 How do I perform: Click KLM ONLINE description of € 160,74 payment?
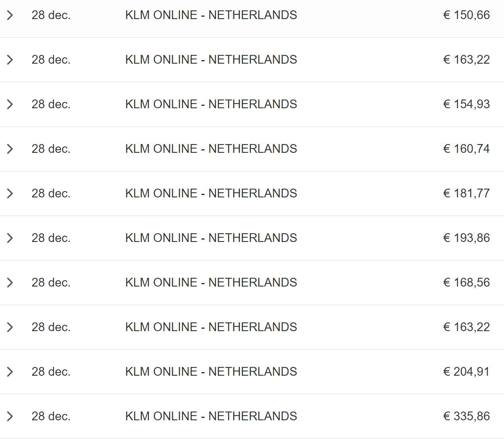pyautogui.click(x=211, y=149)
